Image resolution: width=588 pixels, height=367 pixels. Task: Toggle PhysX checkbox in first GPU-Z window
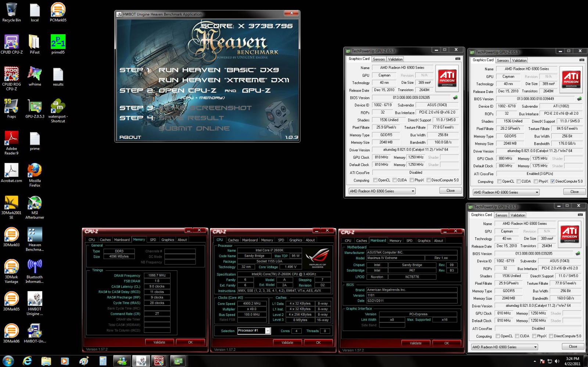tap(411, 180)
